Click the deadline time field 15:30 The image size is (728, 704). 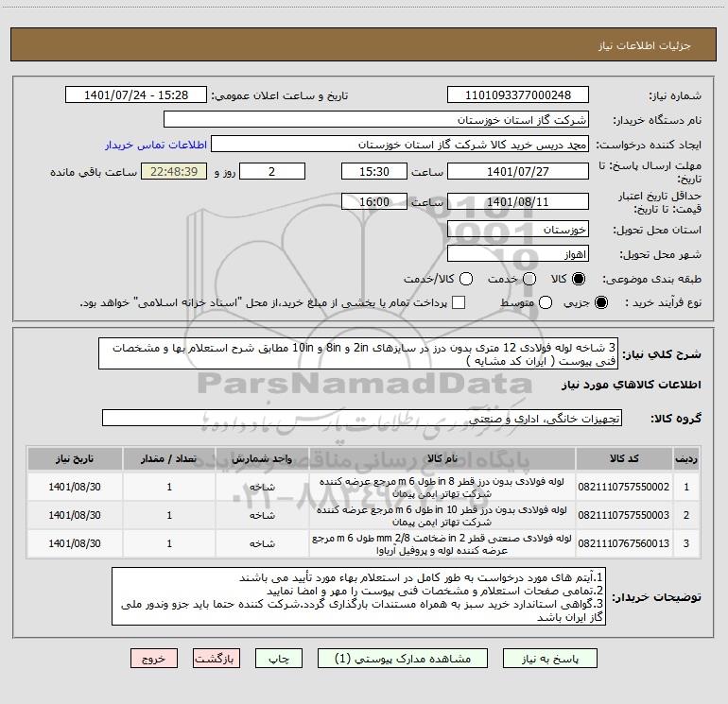[374, 171]
